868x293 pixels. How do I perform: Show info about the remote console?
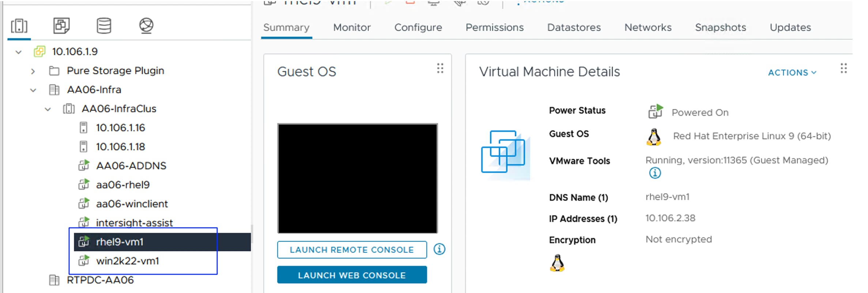tap(439, 249)
